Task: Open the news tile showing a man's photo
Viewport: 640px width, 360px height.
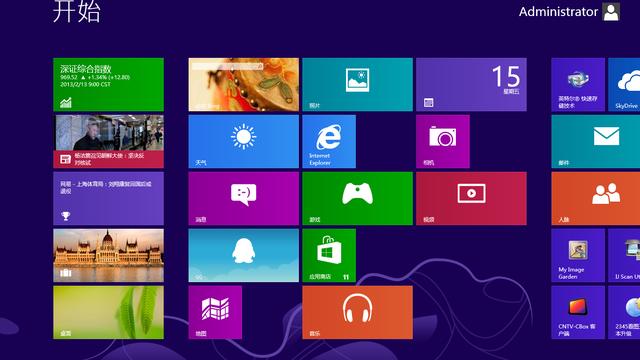Action: click(x=108, y=141)
